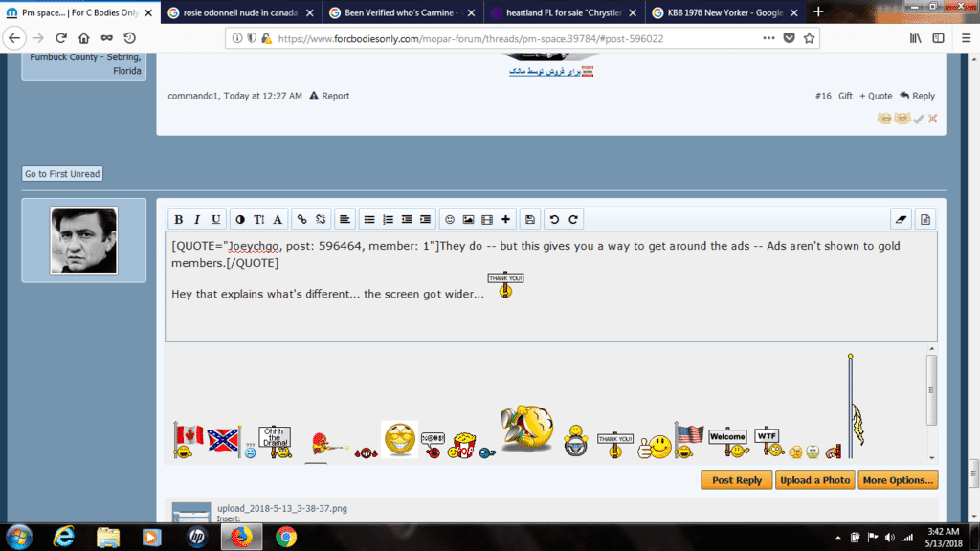The width and height of the screenshot is (980, 551).
Task: Click the Post Reply button
Action: (x=736, y=480)
